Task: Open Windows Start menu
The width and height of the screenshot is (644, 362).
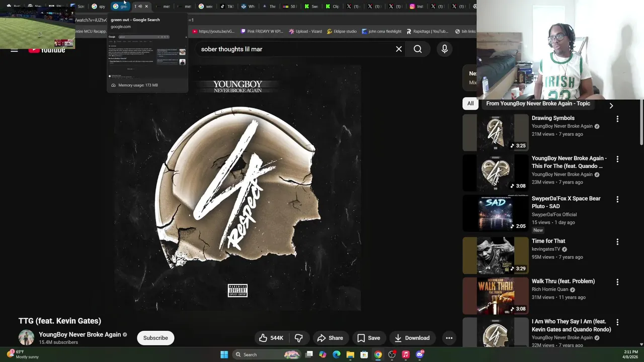Action: pos(224,354)
